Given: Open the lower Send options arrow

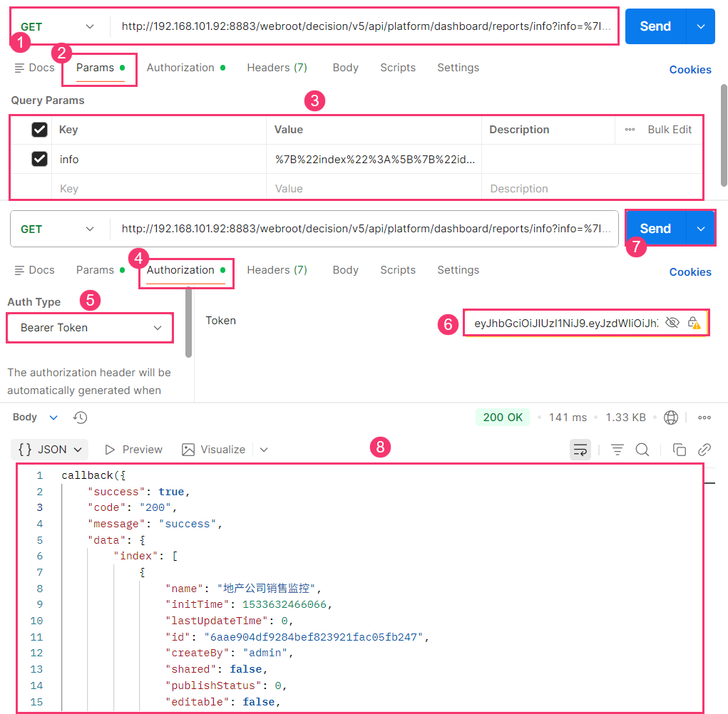Looking at the screenshot, I should 701,229.
